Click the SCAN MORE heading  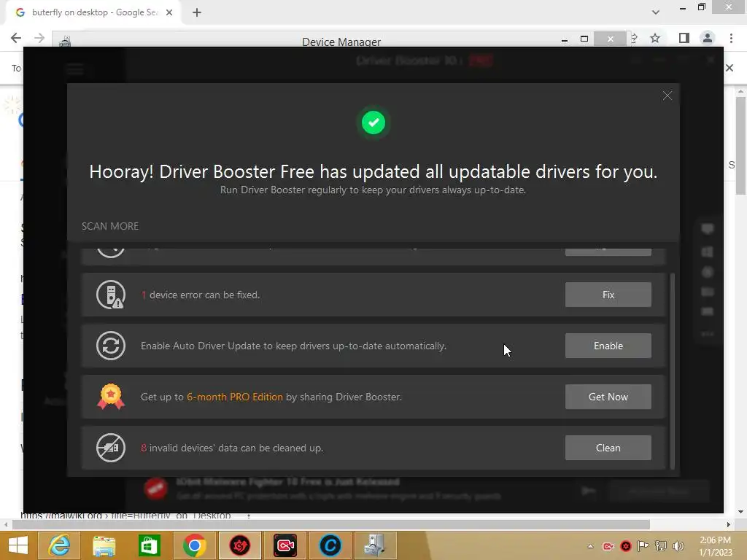(x=110, y=226)
